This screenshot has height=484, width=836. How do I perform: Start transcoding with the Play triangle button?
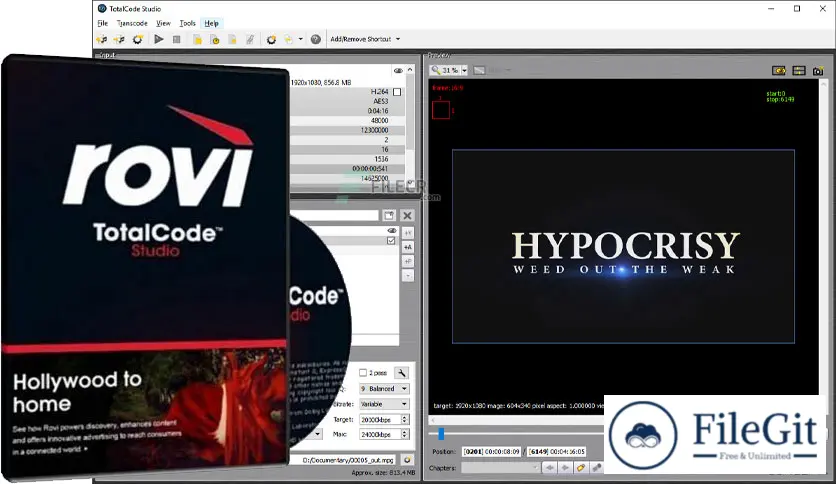tap(158, 39)
